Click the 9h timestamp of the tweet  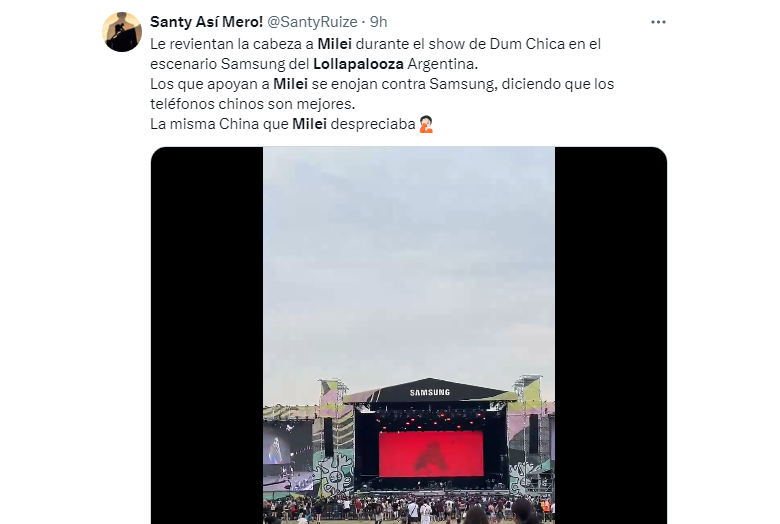(x=379, y=22)
